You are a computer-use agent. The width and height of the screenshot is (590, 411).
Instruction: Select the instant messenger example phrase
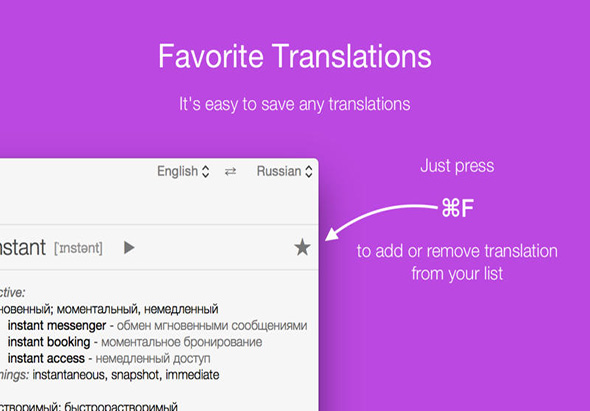57,326
